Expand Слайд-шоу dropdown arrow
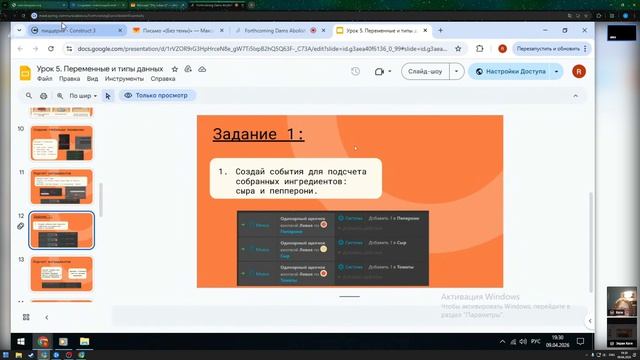 point(456,71)
